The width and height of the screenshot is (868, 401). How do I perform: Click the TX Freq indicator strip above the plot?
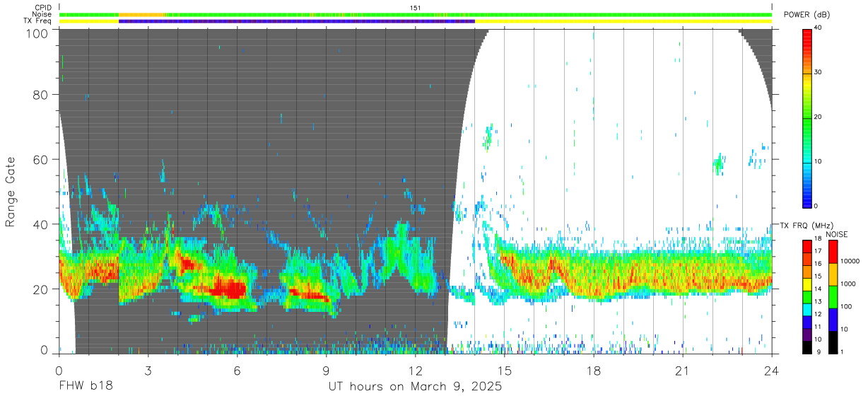click(x=416, y=21)
